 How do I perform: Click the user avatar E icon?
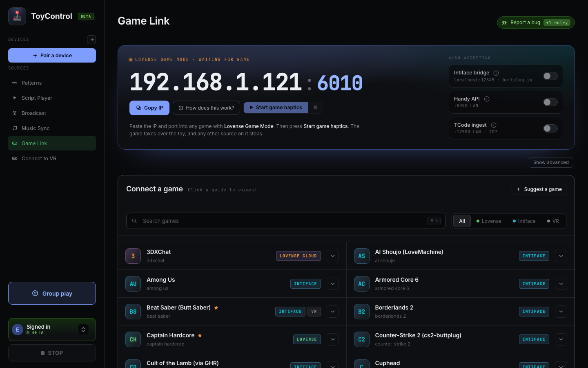coord(18,330)
